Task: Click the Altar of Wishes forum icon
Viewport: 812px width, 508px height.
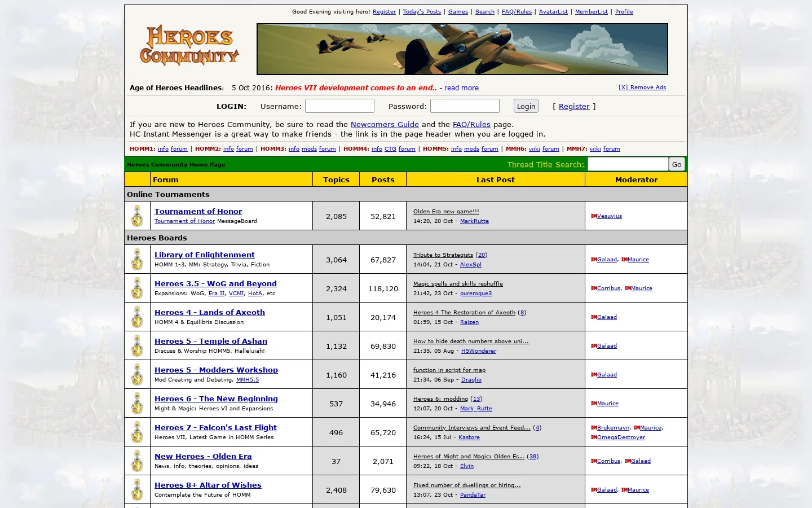Action: click(137, 489)
